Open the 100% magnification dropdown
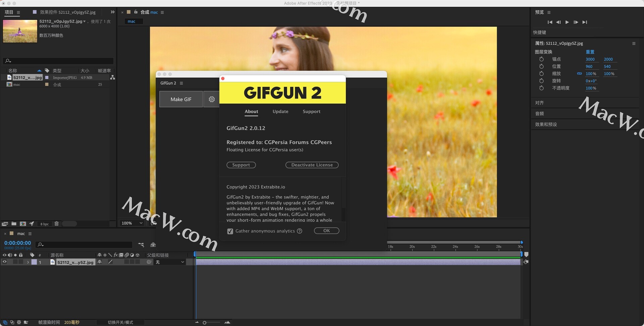The width and height of the screenshot is (644, 326). tap(132, 223)
